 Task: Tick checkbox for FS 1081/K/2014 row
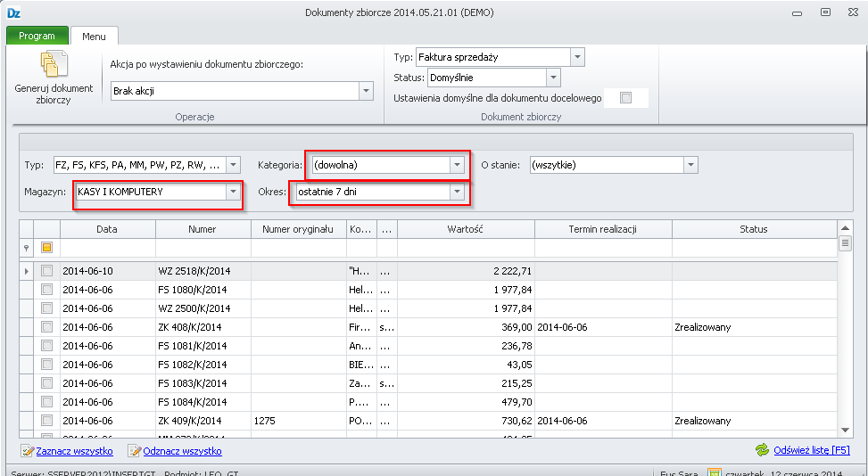[x=46, y=346]
